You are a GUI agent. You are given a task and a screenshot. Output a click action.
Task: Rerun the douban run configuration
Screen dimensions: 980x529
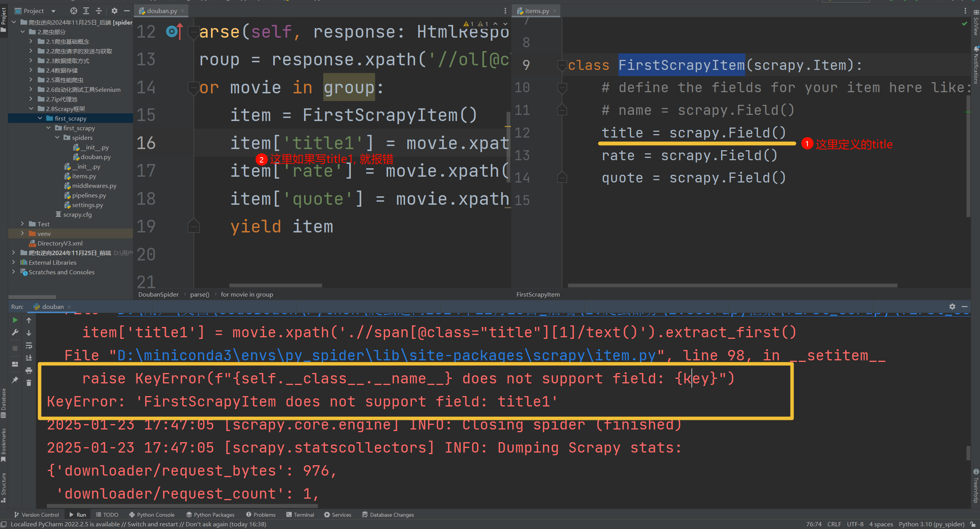15,320
